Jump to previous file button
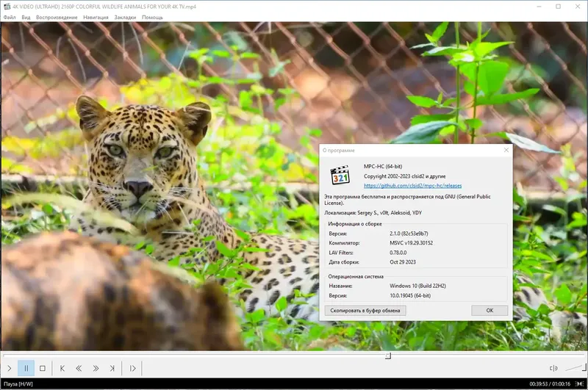 coord(62,368)
